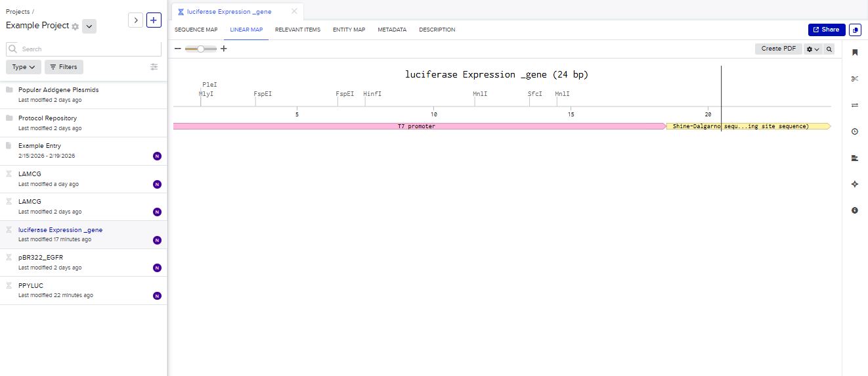This screenshot has width=868, height=376.
Task: Click the two-arrows icon in right sidebar
Action: click(x=854, y=105)
